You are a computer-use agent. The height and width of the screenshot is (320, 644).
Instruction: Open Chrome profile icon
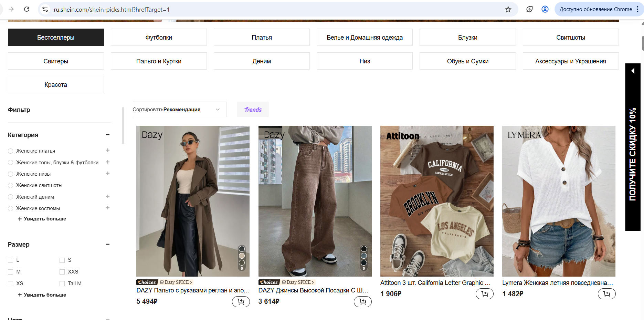point(545,9)
